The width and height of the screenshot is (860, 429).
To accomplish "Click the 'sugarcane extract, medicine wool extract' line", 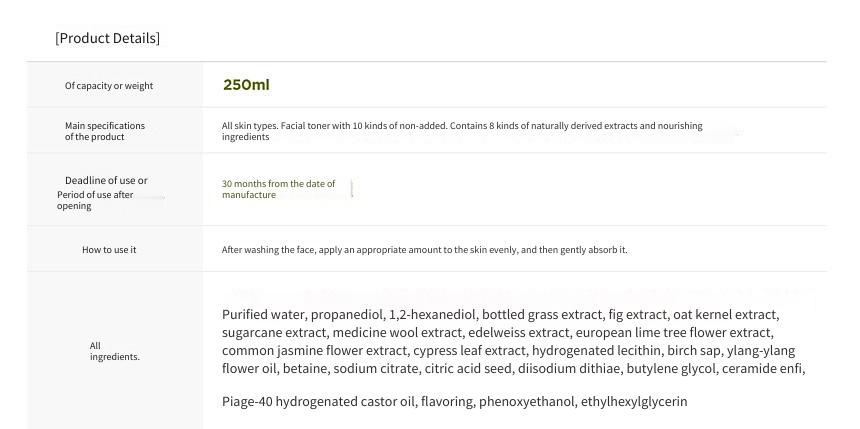I will [498, 332].
